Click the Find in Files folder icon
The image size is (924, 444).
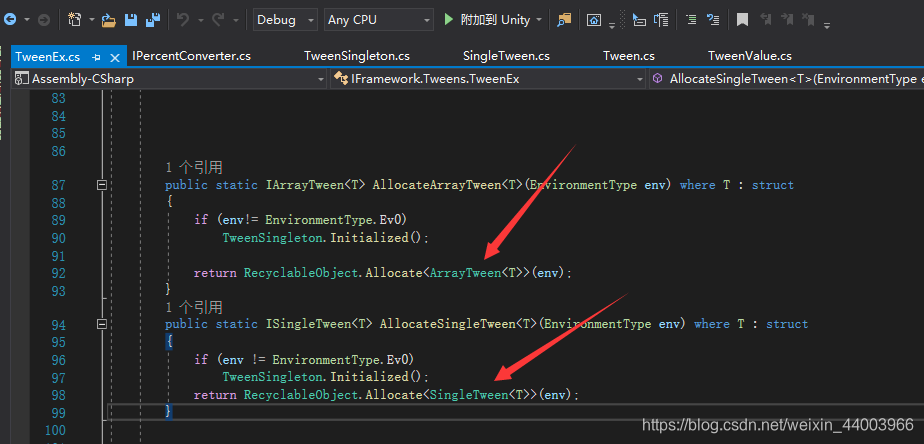pos(565,20)
